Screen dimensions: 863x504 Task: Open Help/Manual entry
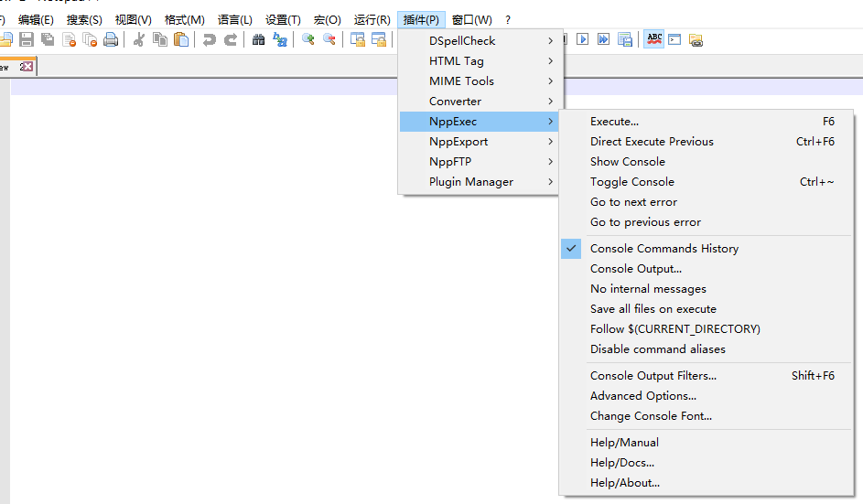point(707,443)
